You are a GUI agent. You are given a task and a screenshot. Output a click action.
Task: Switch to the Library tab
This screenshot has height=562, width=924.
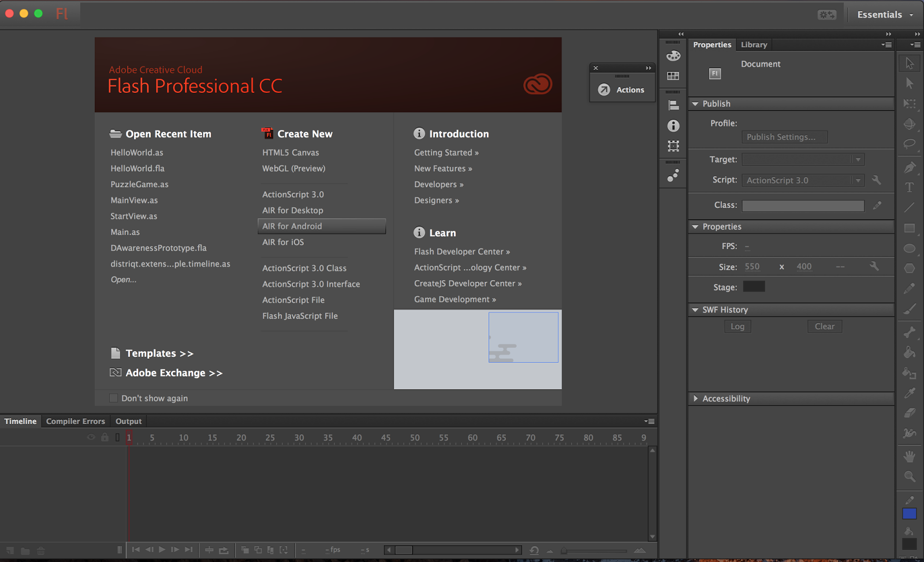pos(754,44)
